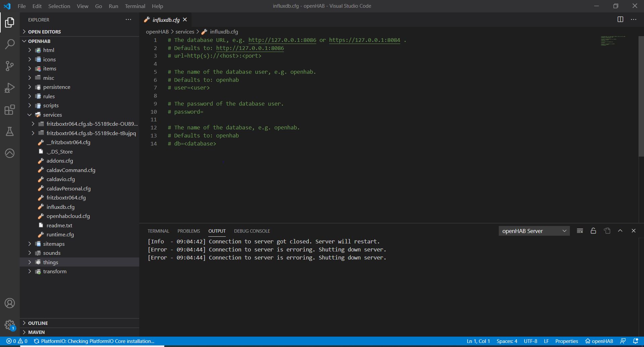This screenshot has height=347, width=644.
Task: Click the openHAB breadcrumb
Action: pyautogui.click(x=157, y=32)
